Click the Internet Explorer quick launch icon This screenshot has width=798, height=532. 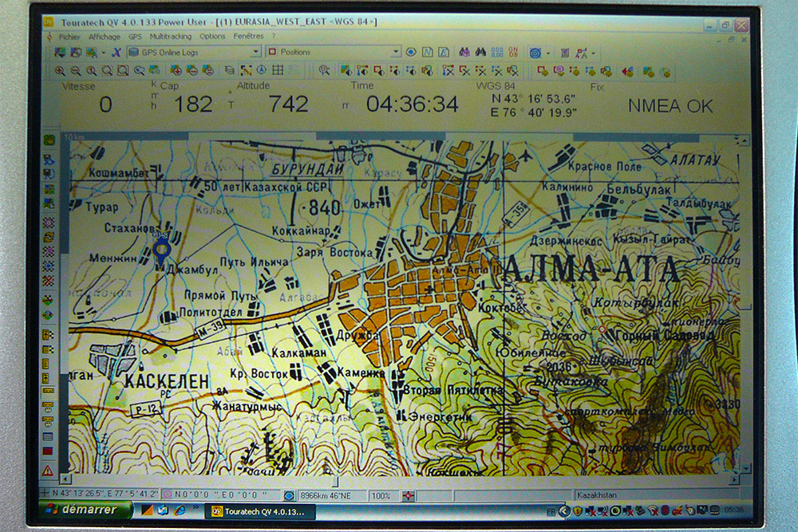pos(180,510)
